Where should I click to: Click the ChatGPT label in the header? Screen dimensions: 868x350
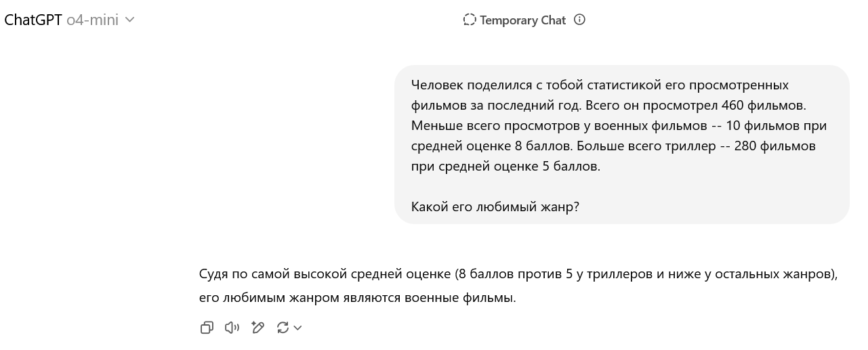tap(34, 20)
